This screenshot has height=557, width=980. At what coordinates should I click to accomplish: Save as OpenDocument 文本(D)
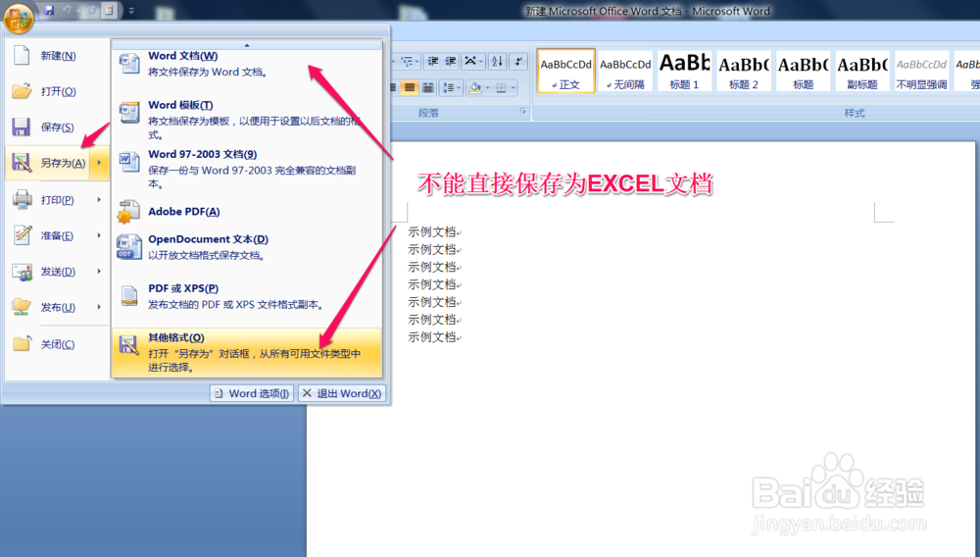tap(247, 247)
